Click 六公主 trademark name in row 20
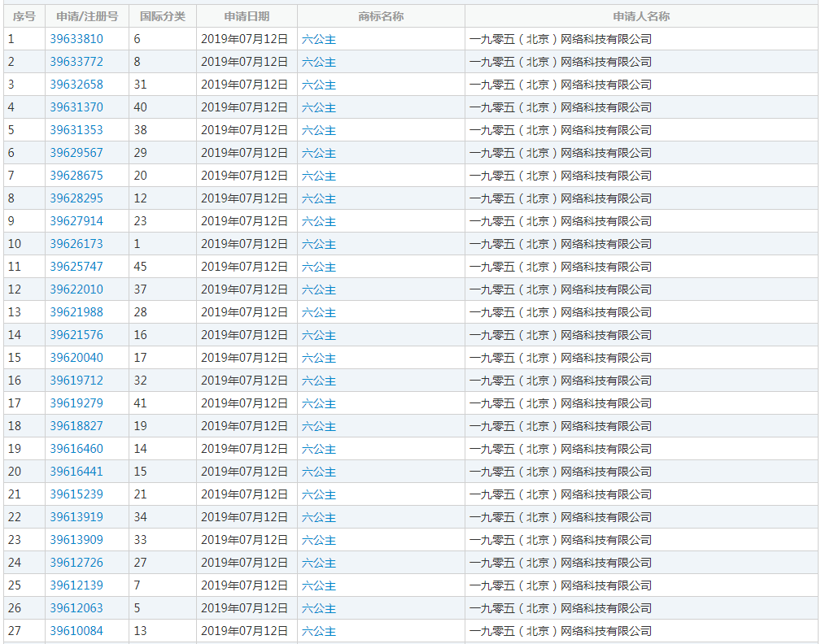Viewport: 821px width, 644px height. 318,472
